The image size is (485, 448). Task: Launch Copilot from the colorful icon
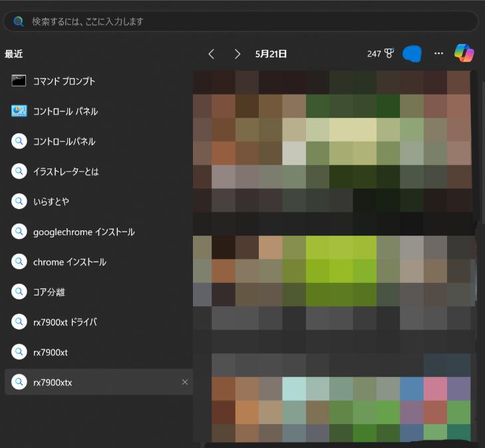click(464, 53)
